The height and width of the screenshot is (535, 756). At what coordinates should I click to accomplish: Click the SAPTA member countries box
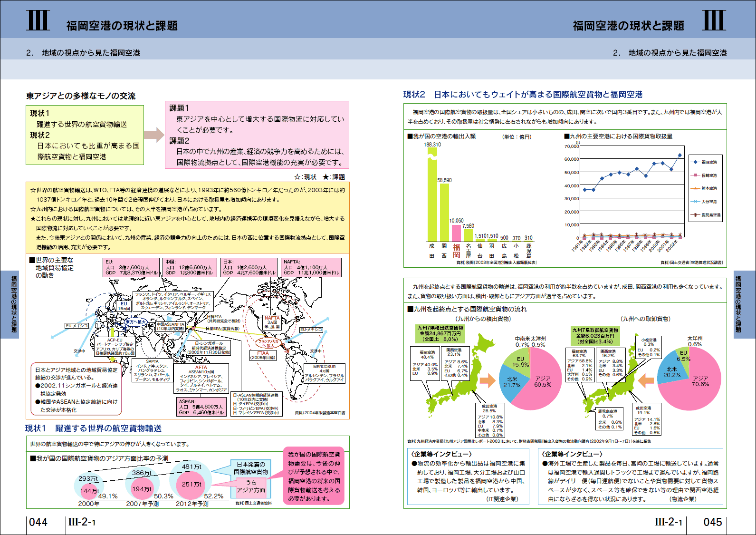click(152, 371)
